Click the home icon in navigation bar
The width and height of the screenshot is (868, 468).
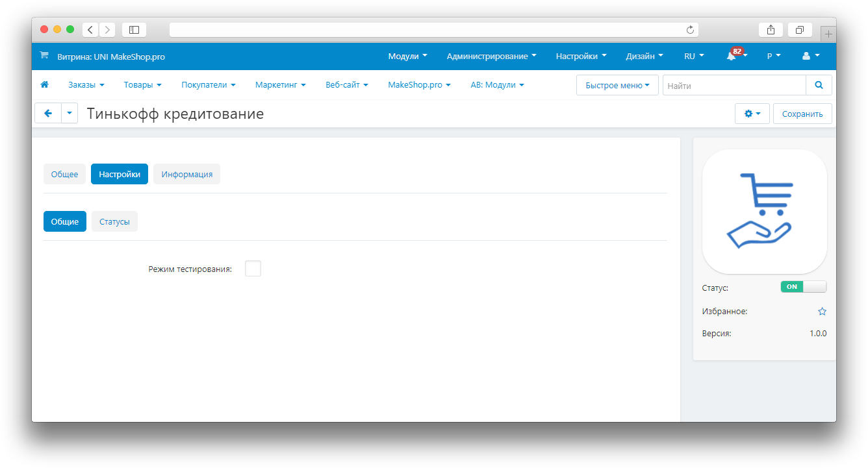pos(45,85)
